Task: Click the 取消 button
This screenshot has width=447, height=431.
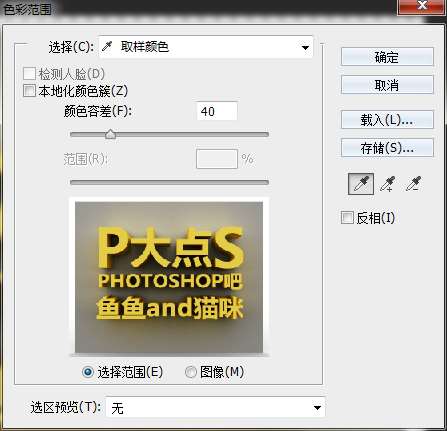Action: [387, 85]
